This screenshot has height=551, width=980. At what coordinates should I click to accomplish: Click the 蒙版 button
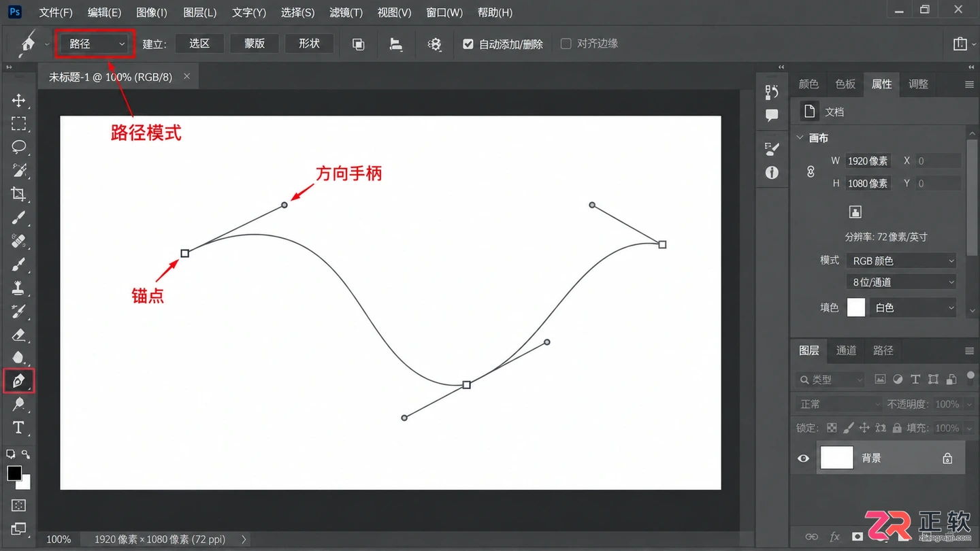pyautogui.click(x=255, y=44)
